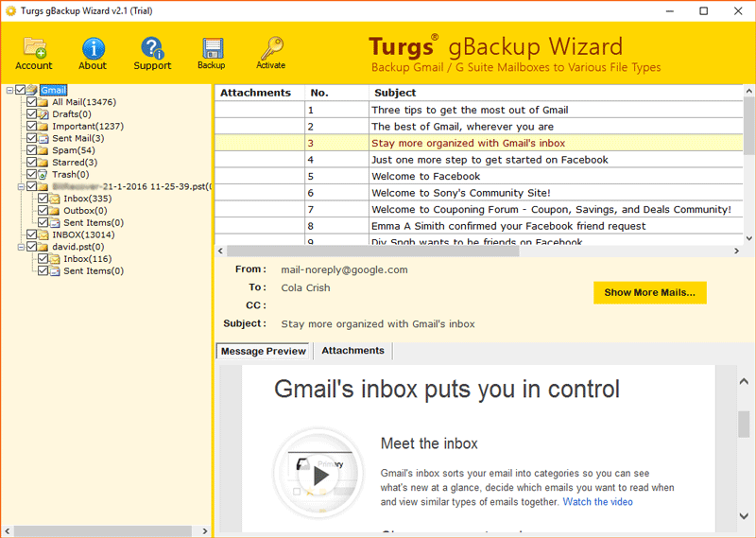Open the Account toolbar icon
756x538 pixels.
coord(34,48)
